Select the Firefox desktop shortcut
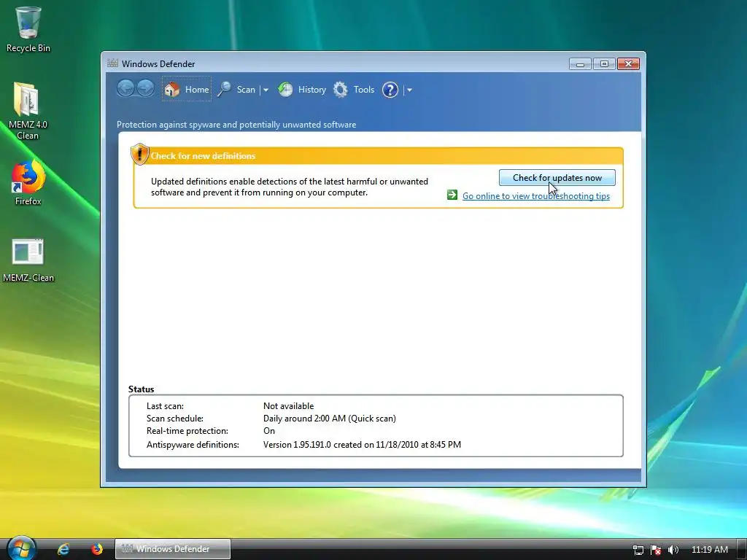Screen dimensions: 747x560 click(28, 183)
